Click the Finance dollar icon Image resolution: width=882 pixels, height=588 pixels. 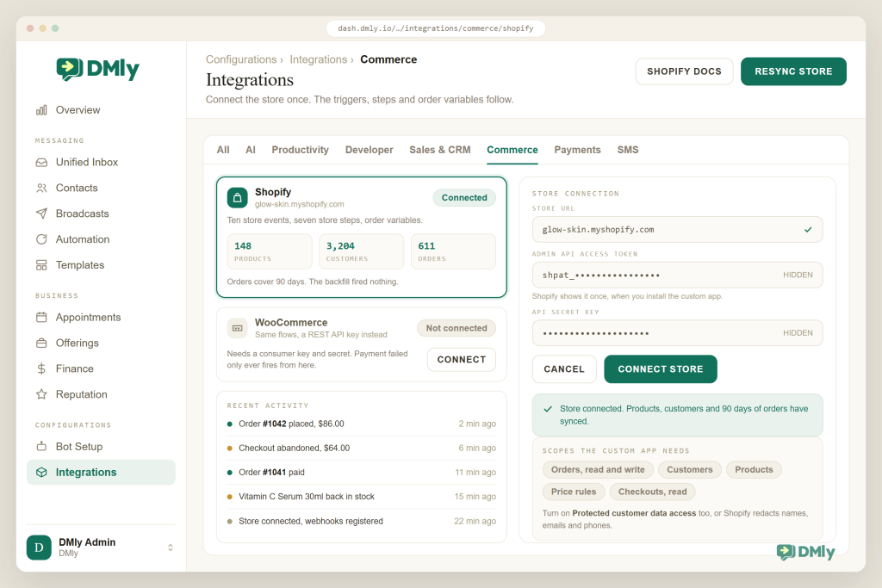point(41,368)
